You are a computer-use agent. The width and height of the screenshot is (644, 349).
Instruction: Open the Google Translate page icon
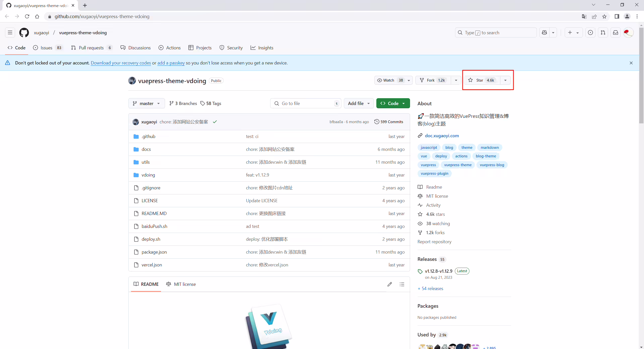pyautogui.click(x=584, y=16)
